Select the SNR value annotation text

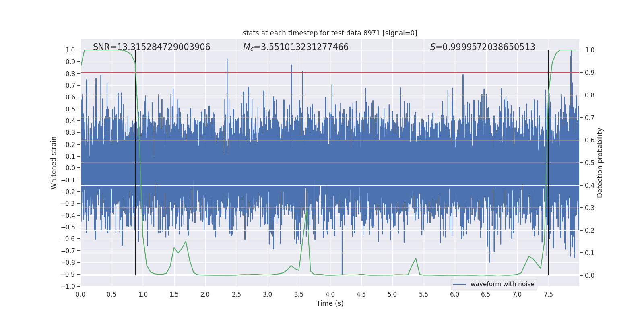(x=151, y=47)
